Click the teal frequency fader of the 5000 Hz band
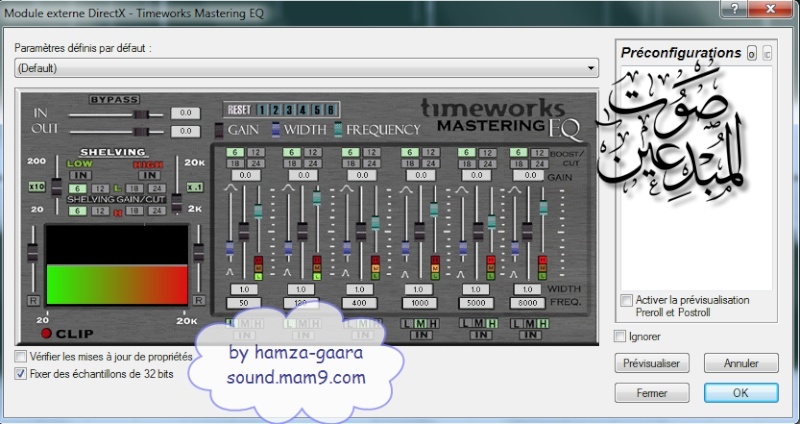Image resolution: width=800 pixels, height=424 pixels. pyautogui.click(x=491, y=222)
